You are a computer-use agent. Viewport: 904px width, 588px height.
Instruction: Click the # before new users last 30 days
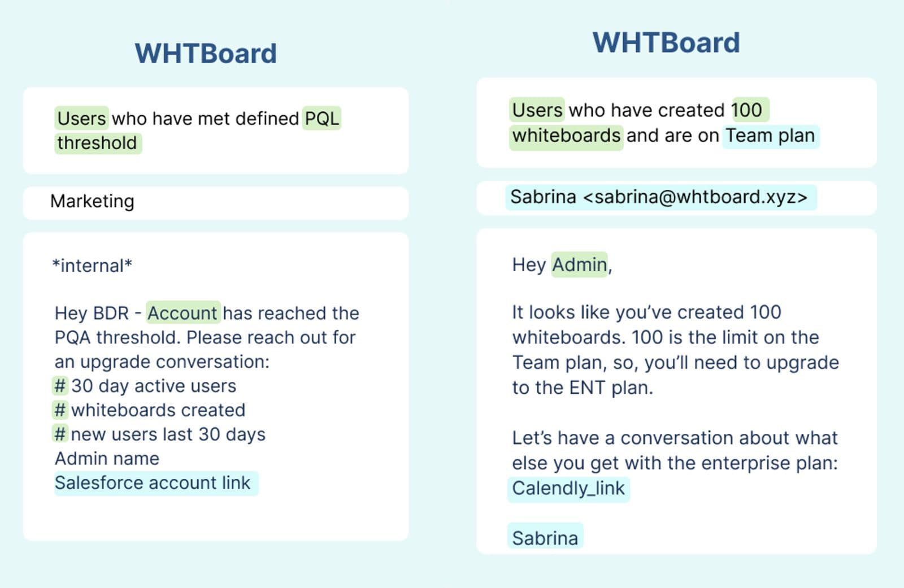[x=60, y=434]
